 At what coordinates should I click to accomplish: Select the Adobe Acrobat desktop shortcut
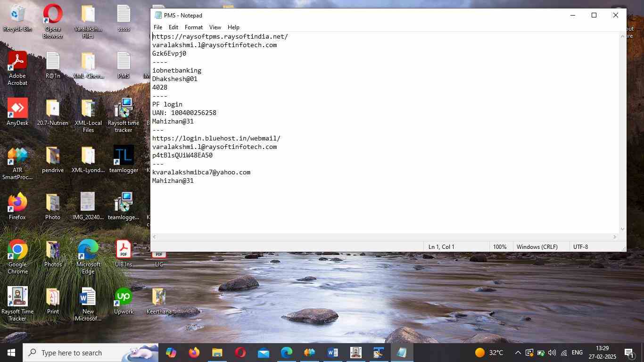click(17, 69)
